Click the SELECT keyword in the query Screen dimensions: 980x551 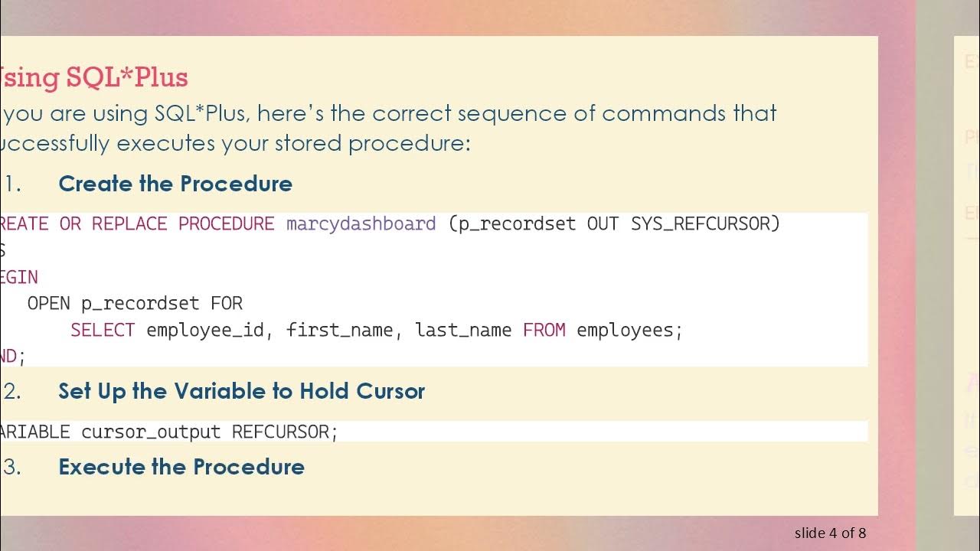click(x=103, y=331)
